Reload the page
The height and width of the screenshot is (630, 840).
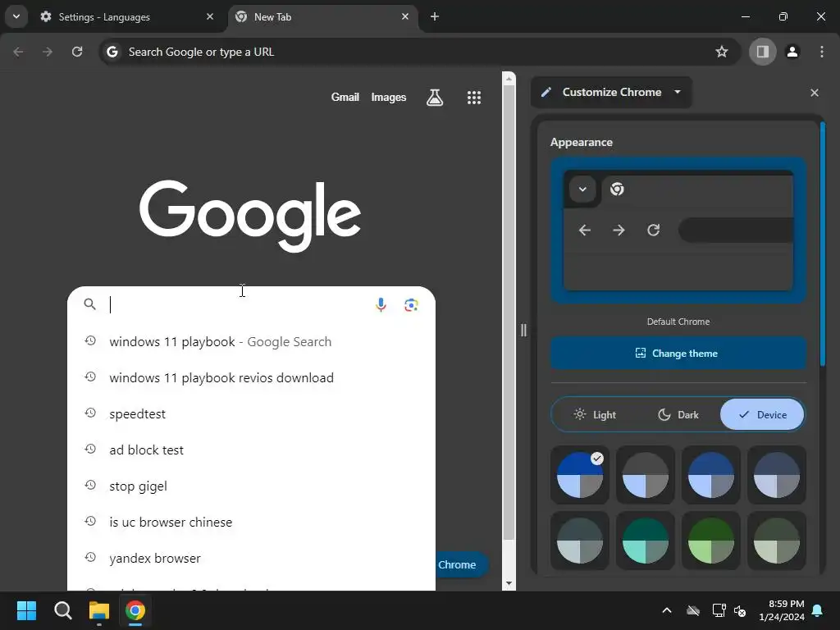click(x=77, y=52)
